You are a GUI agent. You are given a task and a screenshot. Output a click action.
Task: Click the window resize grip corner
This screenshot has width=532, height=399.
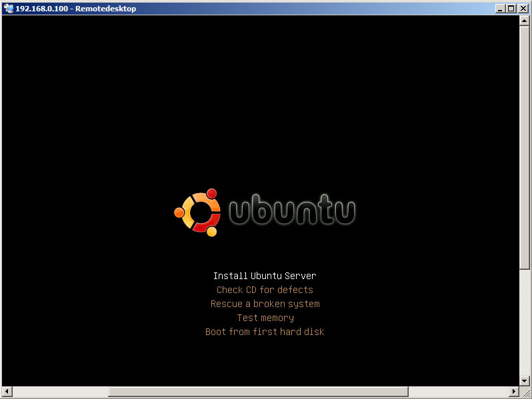click(x=525, y=392)
